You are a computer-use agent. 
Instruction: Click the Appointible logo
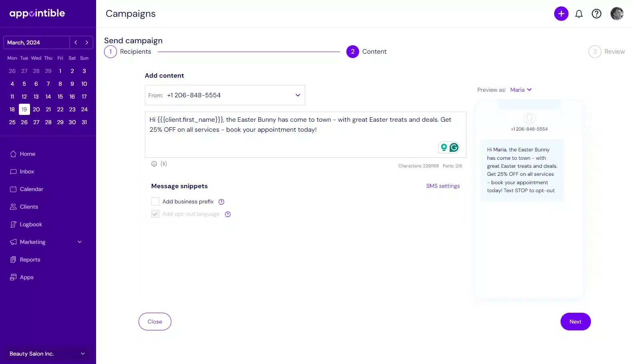tap(37, 14)
